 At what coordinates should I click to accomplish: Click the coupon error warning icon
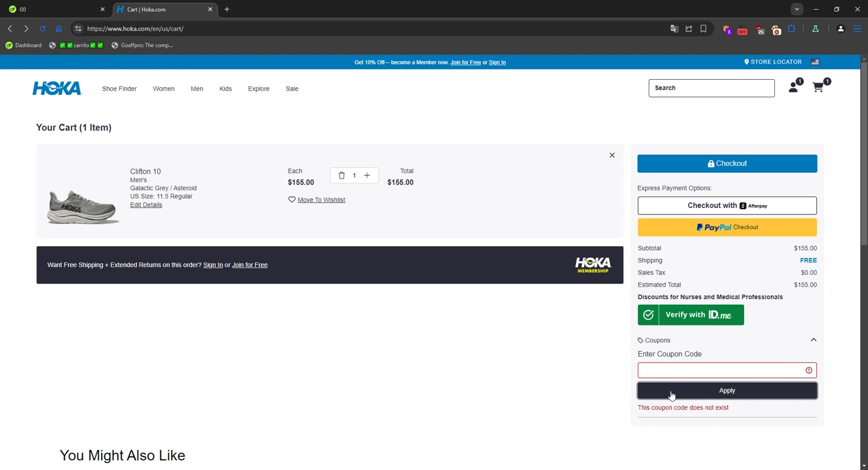(x=808, y=371)
